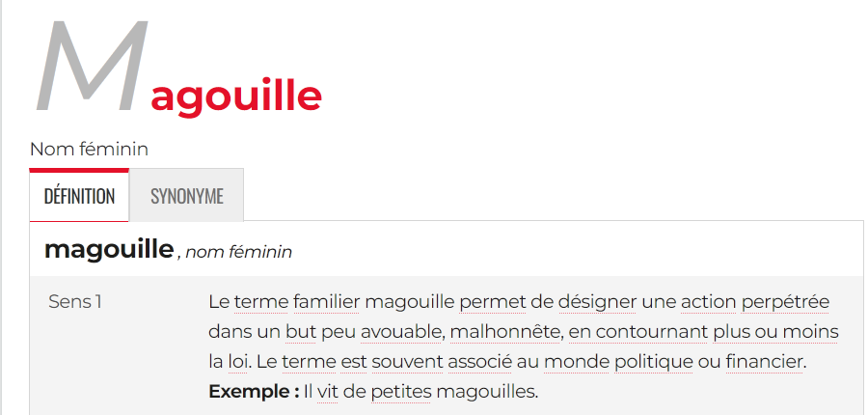Click the red 'agouille' page title

(x=236, y=97)
